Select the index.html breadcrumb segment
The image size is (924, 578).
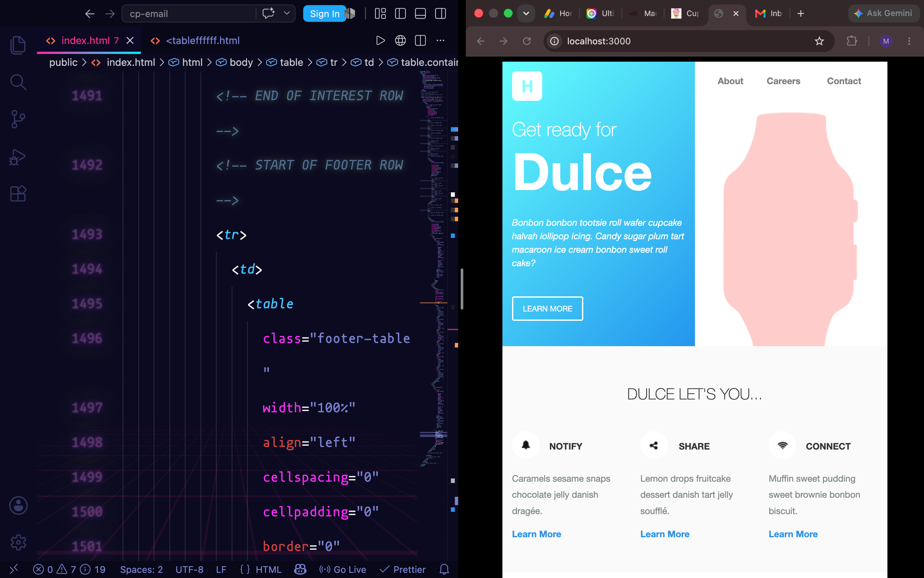[x=123, y=62]
